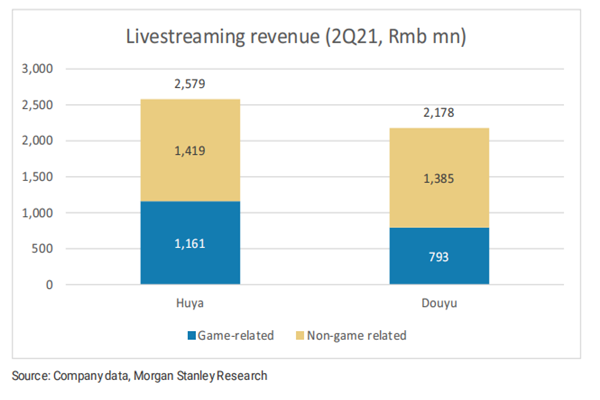Click the 'Huya' axis label

pyautogui.click(x=190, y=303)
